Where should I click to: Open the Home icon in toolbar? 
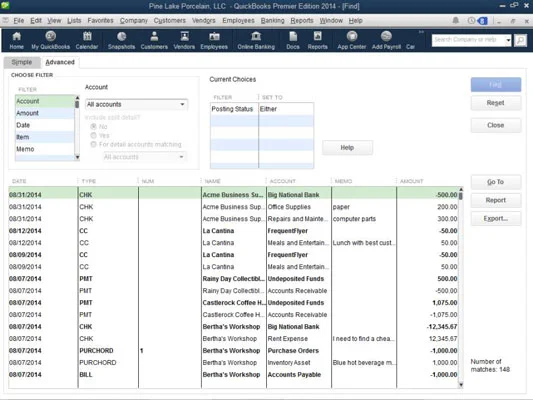(x=16, y=40)
